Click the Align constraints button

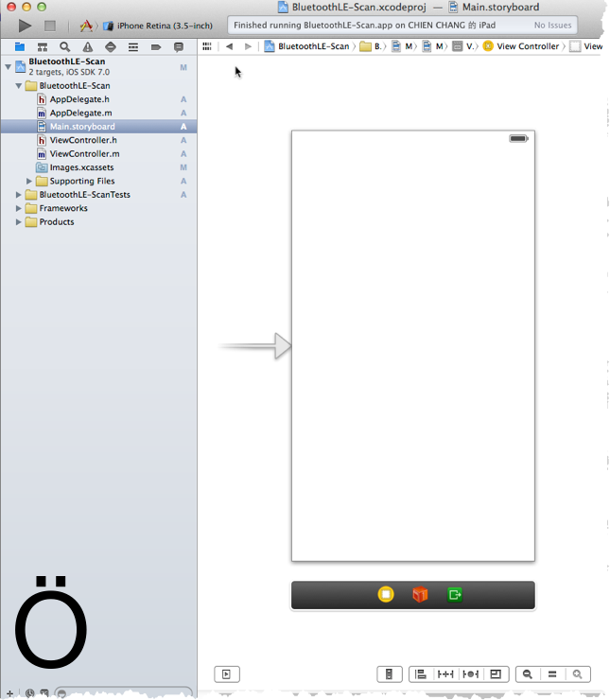[x=421, y=674]
